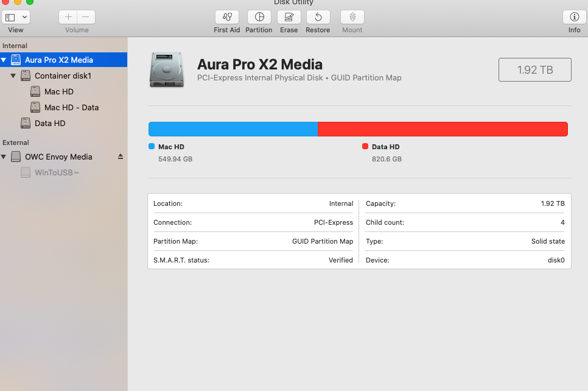Image resolution: width=588 pixels, height=391 pixels.
Task: Run First Aid on the disk
Action: tap(227, 17)
